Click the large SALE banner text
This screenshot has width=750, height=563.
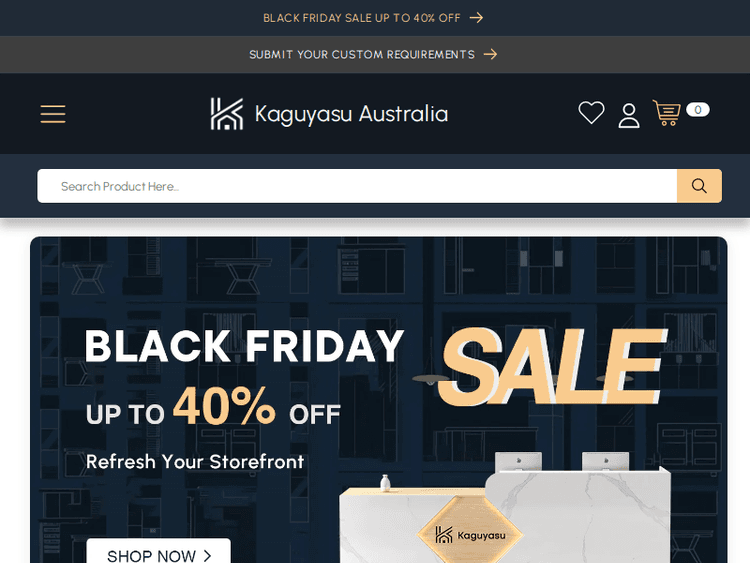[551, 366]
